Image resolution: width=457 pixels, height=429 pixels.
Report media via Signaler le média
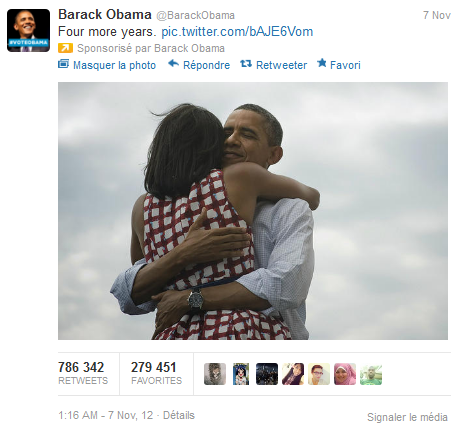point(407,417)
